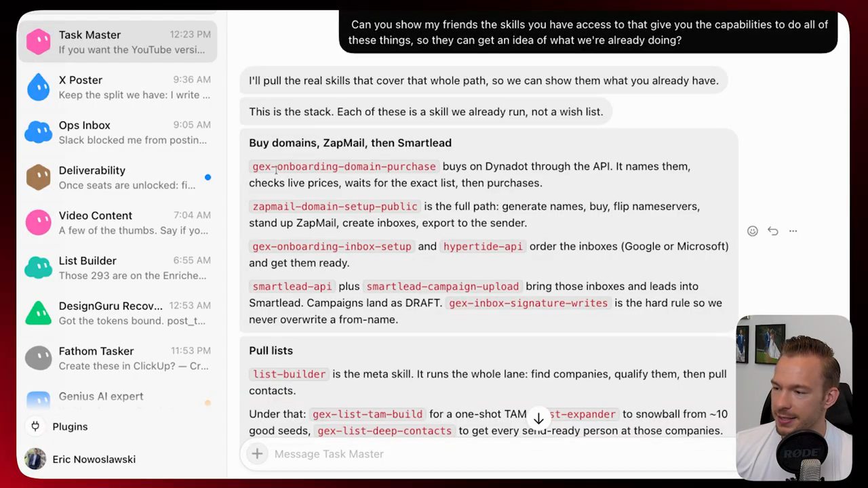The image size is (868, 488).
Task: Click the Deliverability unread blue dot
Action: (208, 178)
